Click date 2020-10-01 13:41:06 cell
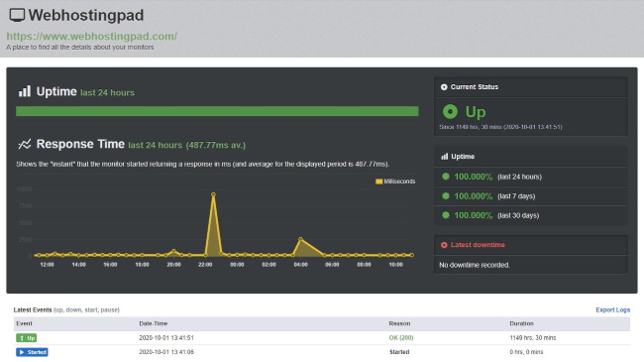 (166, 352)
